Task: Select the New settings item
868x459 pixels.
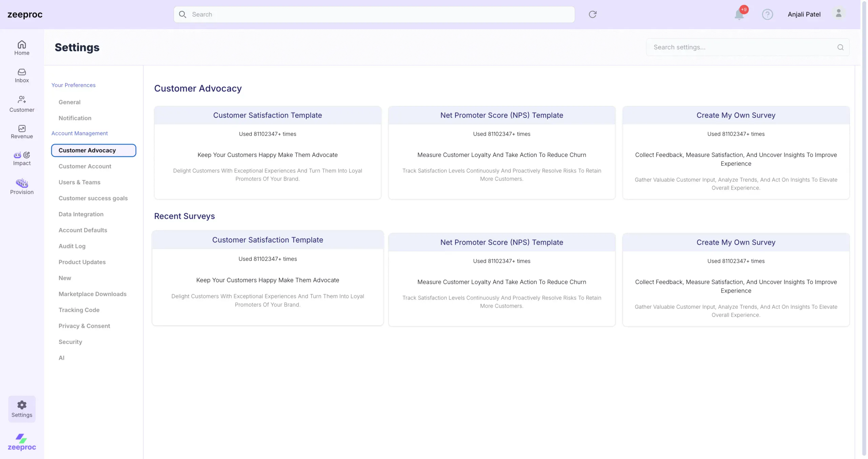Action: click(65, 277)
